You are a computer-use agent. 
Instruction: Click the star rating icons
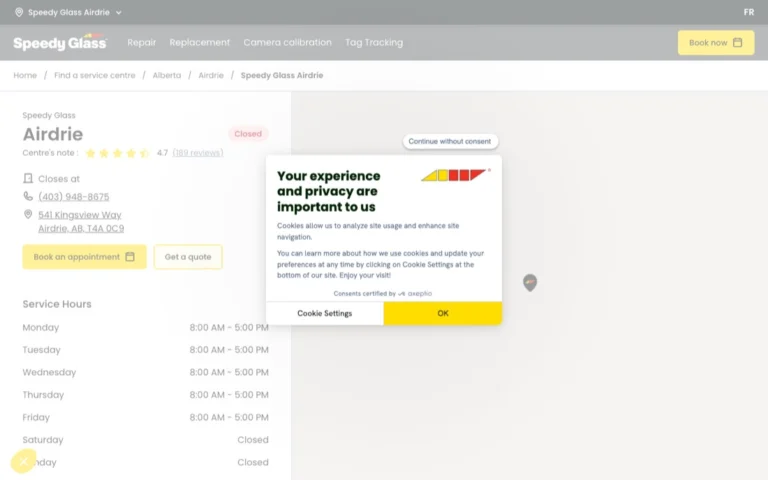(x=117, y=153)
